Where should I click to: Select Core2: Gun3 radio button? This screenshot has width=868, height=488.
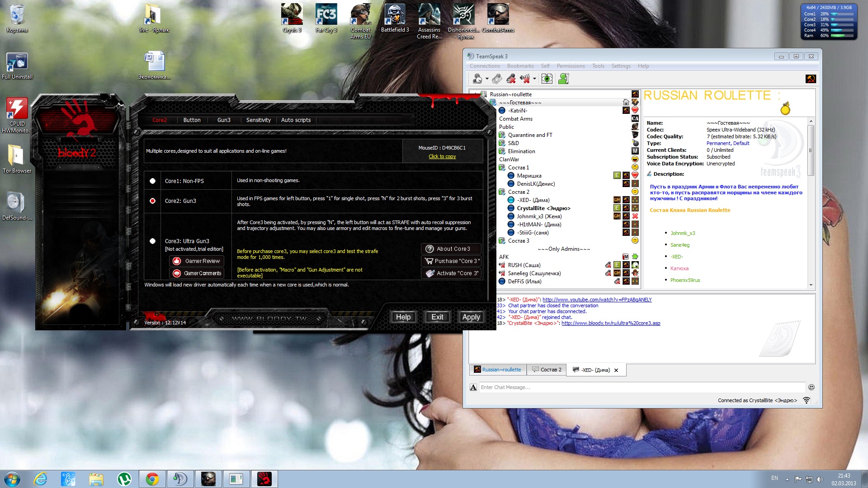pyautogui.click(x=153, y=201)
